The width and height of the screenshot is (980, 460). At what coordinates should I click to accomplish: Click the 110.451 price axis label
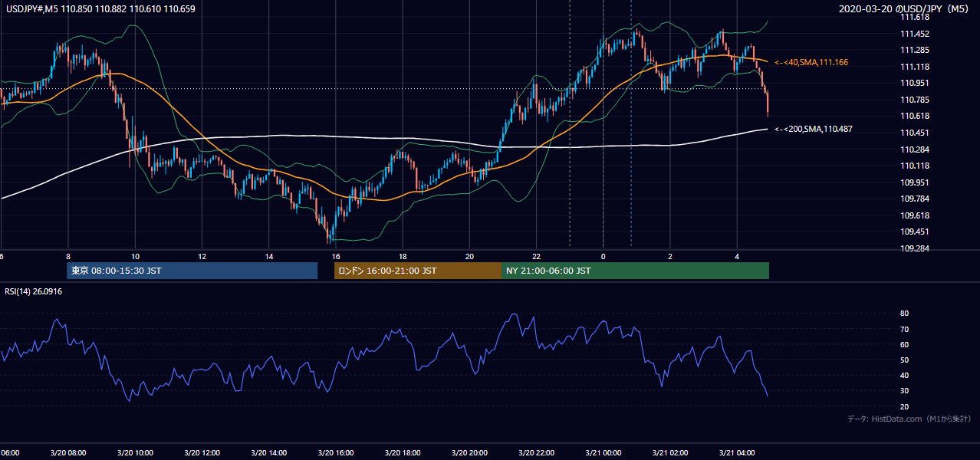(x=915, y=133)
